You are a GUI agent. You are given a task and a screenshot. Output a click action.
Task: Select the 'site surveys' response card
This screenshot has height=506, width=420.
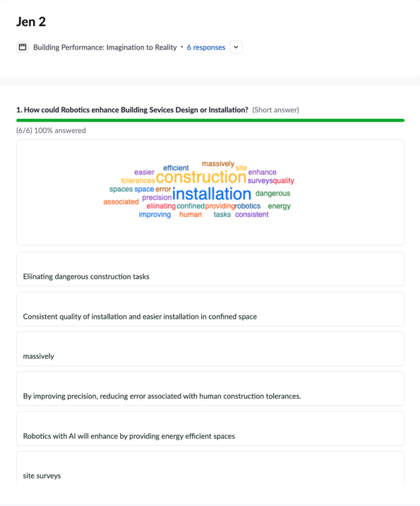210,466
